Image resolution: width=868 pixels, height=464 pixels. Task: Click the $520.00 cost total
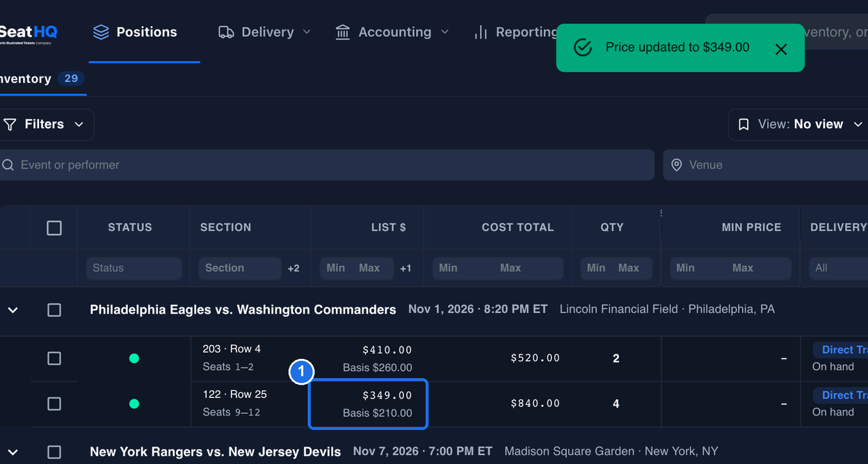tap(535, 358)
